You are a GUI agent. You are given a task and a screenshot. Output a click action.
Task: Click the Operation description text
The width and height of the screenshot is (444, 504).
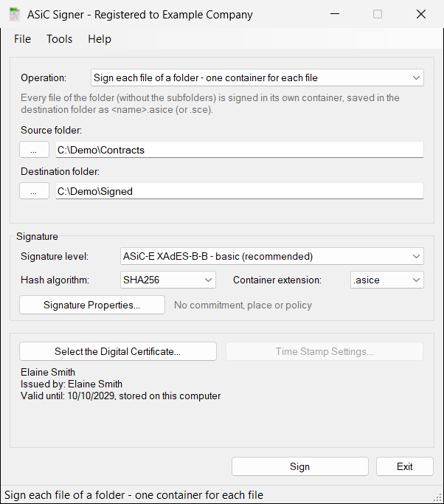[x=210, y=103]
